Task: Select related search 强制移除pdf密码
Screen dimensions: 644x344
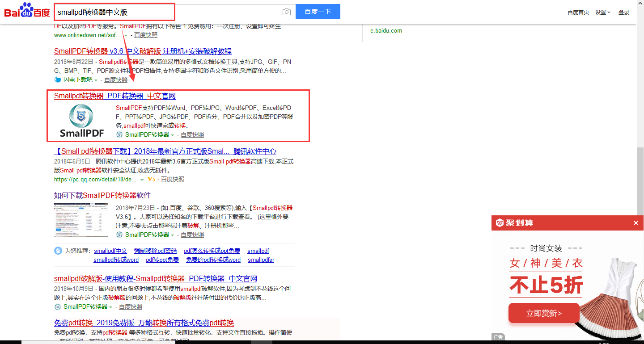Action: coord(155,251)
